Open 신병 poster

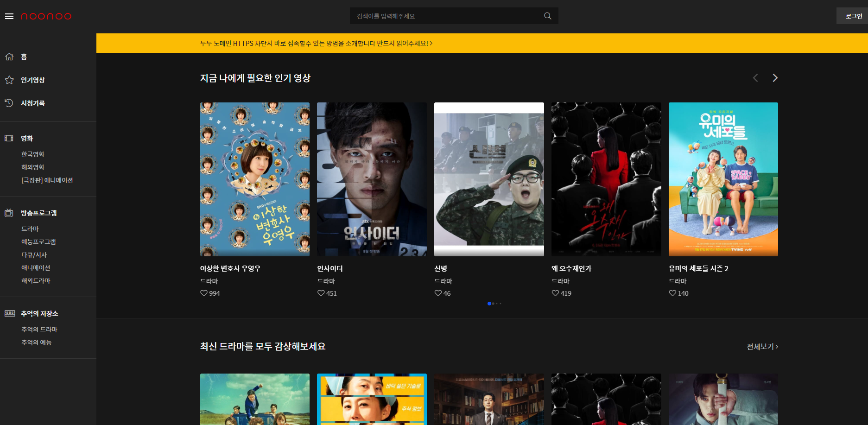(489, 179)
